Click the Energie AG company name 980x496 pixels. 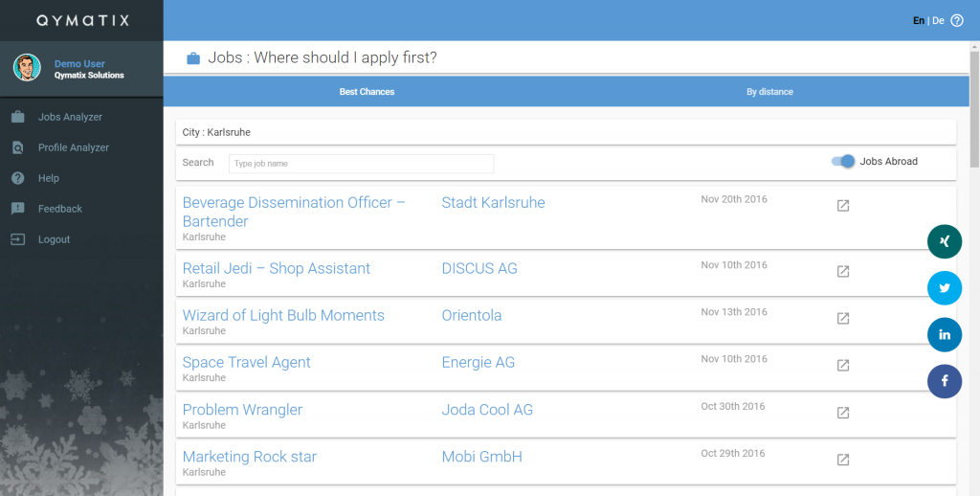(479, 362)
